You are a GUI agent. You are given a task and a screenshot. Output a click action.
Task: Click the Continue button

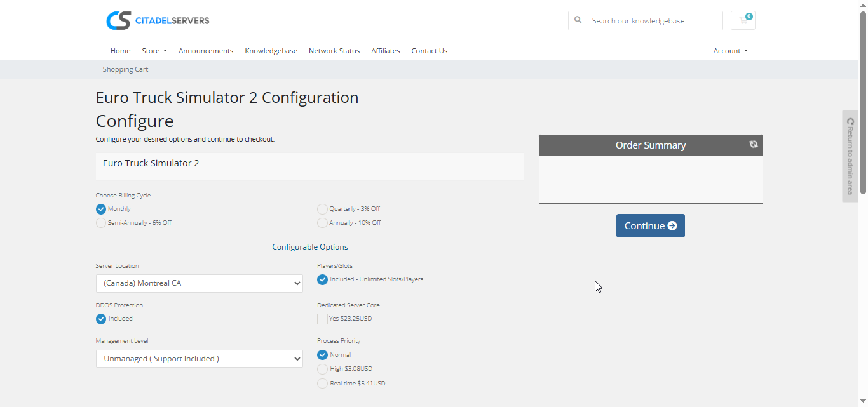click(x=650, y=226)
